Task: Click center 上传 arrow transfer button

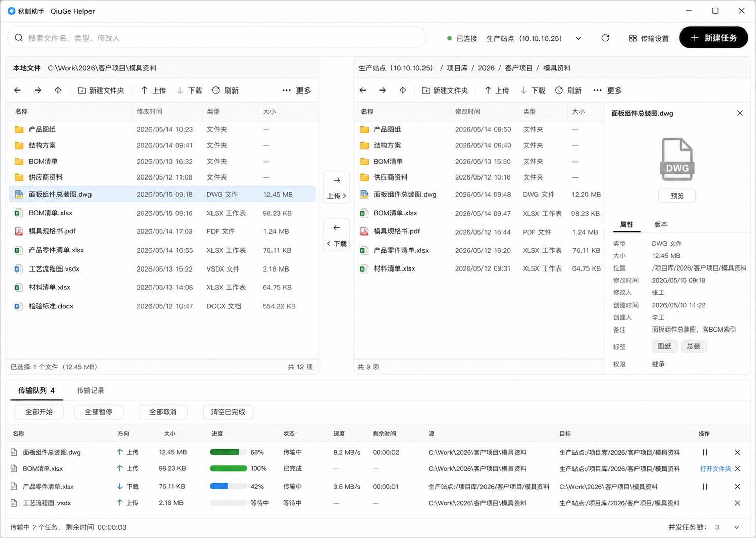Action: coord(337,188)
